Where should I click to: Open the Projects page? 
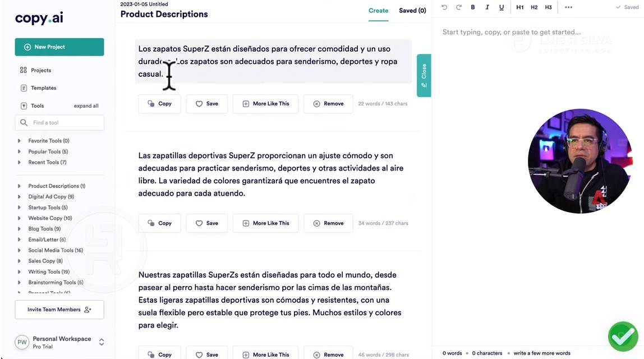[x=36, y=70]
